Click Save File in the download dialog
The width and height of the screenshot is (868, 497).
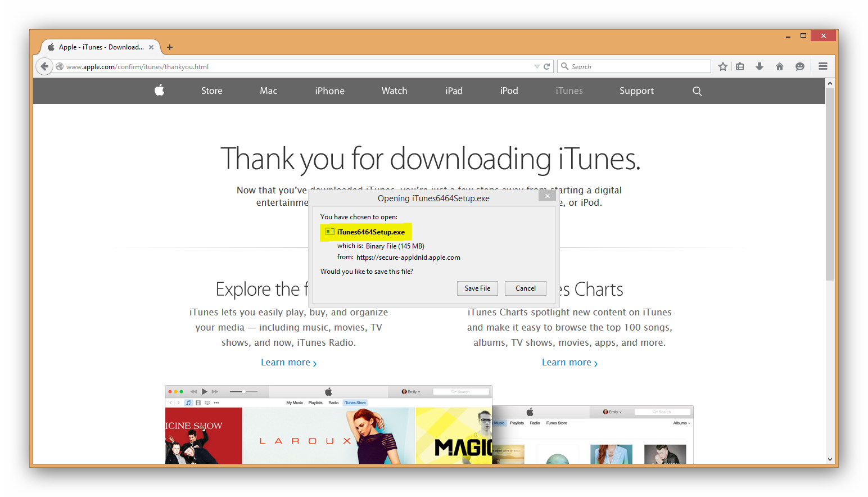[478, 288]
